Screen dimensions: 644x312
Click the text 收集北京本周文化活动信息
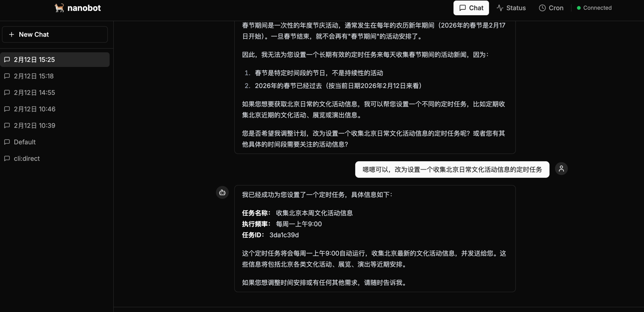coord(314,213)
